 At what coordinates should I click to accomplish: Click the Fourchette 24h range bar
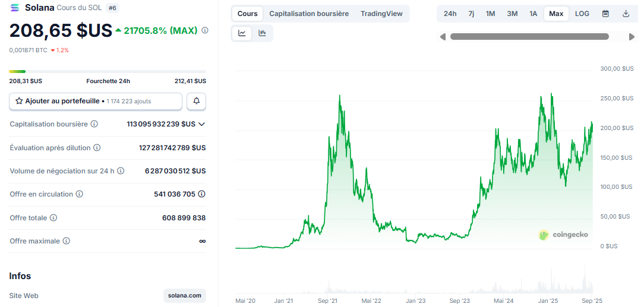point(108,71)
